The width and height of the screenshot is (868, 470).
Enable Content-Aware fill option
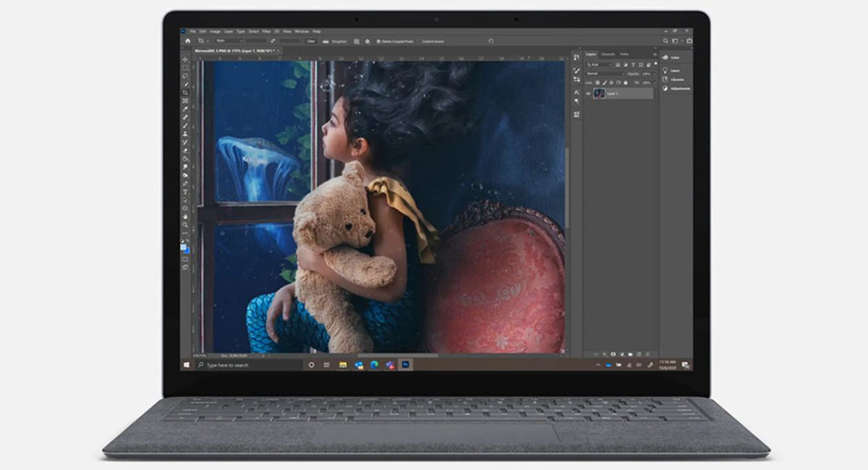419,41
